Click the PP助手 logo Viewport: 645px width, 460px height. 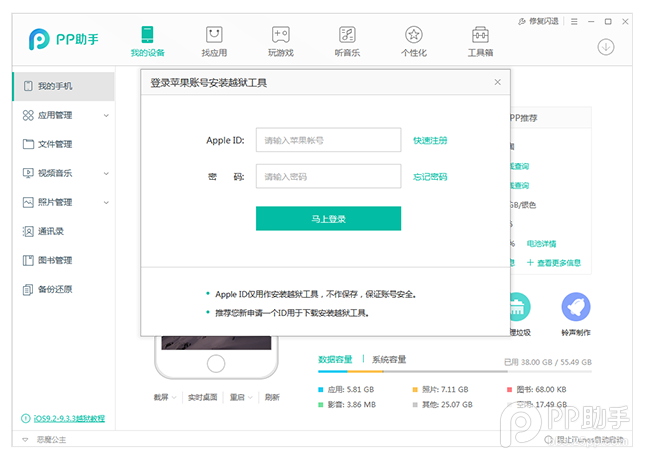64,39
